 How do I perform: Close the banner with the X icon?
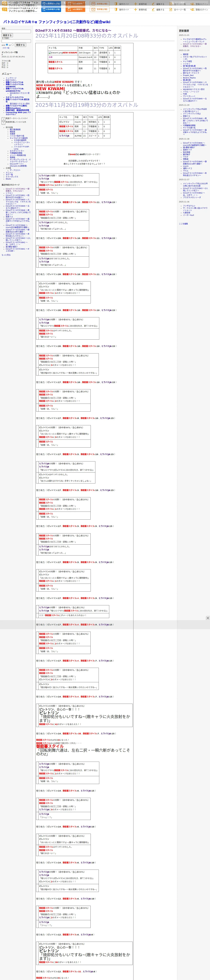click(208, 618)
